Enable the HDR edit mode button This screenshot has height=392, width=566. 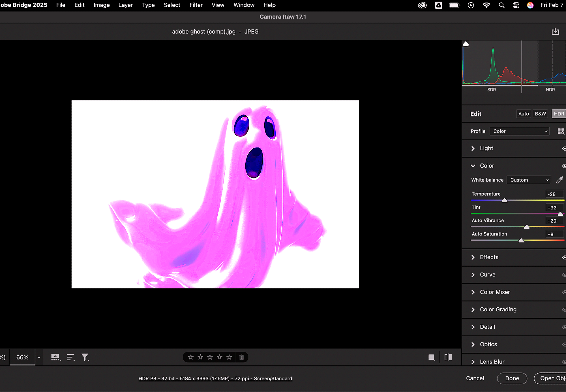click(559, 114)
